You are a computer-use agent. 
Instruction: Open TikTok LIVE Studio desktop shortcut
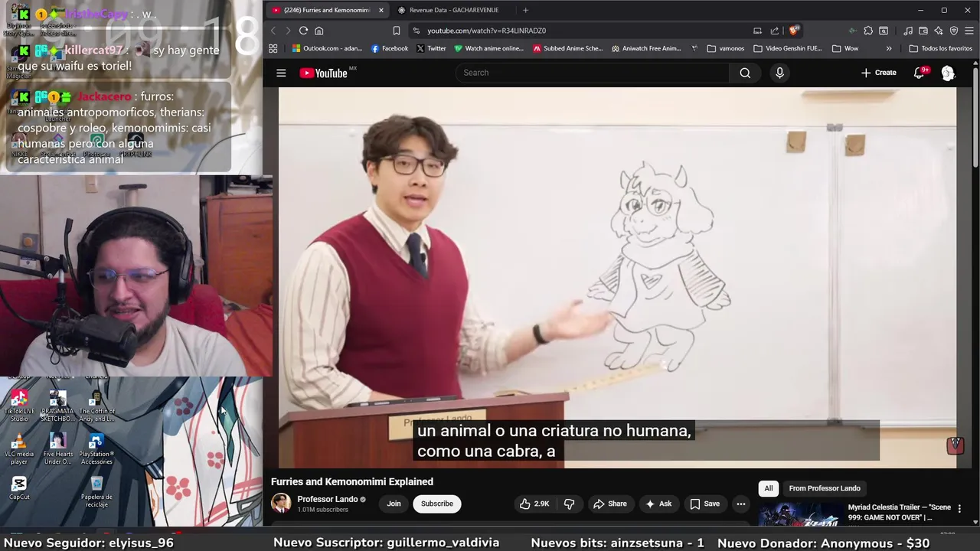tap(19, 406)
